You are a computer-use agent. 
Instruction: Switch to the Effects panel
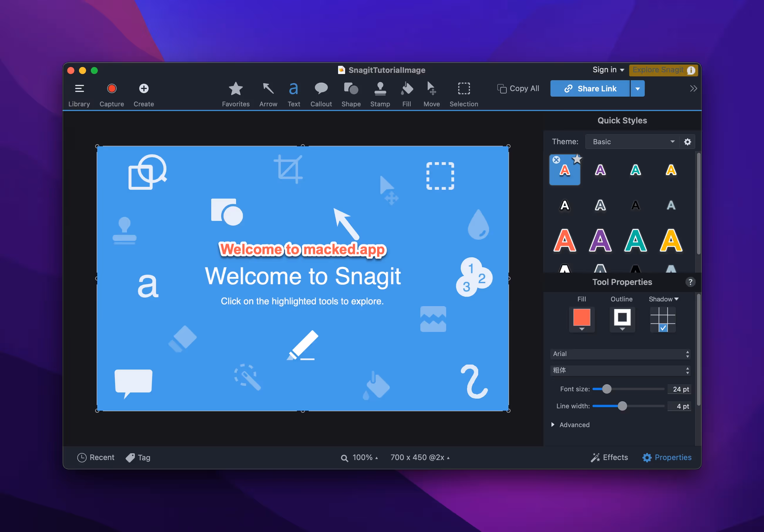[x=609, y=457]
